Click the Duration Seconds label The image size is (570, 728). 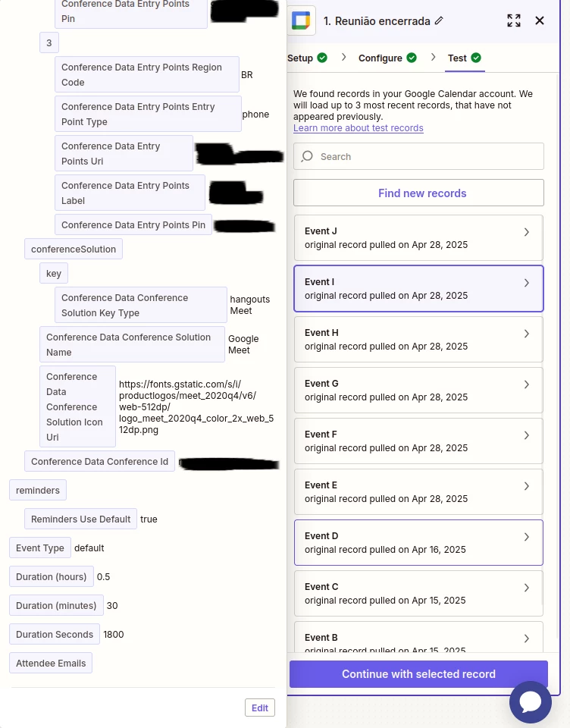click(55, 634)
